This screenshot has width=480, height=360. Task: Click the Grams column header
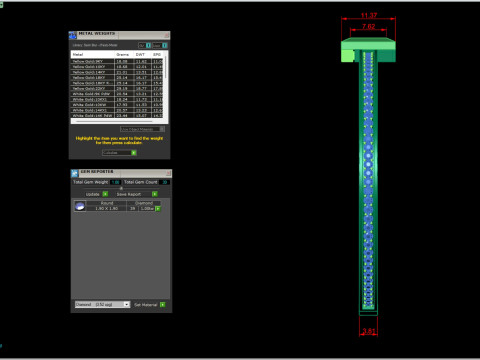[x=123, y=54]
